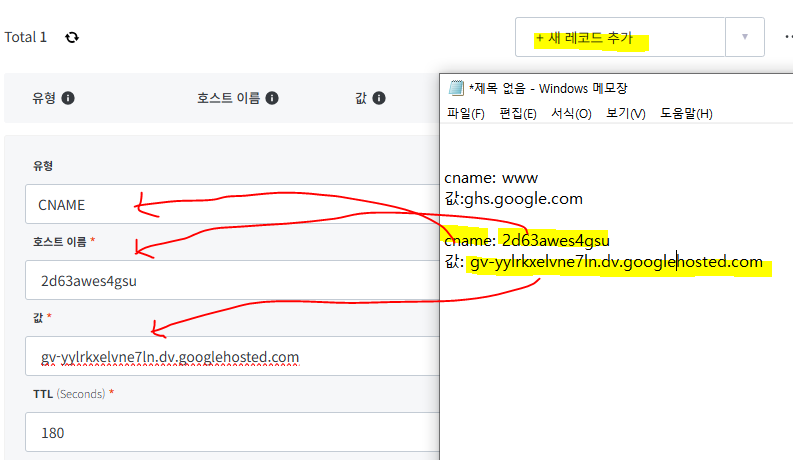Click the 'Total 1' count text
This screenshot has height=460, width=793.
26,37
